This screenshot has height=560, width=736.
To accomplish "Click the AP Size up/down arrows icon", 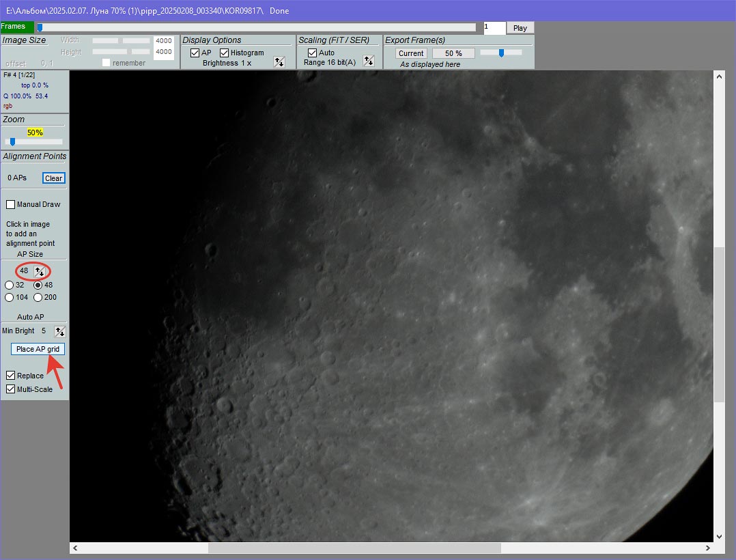I will pos(40,271).
